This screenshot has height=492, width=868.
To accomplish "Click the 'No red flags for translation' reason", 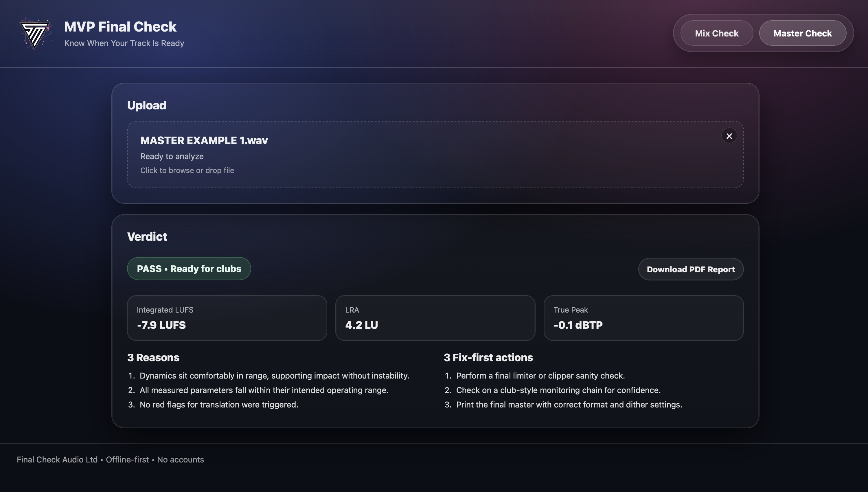I will [x=218, y=405].
